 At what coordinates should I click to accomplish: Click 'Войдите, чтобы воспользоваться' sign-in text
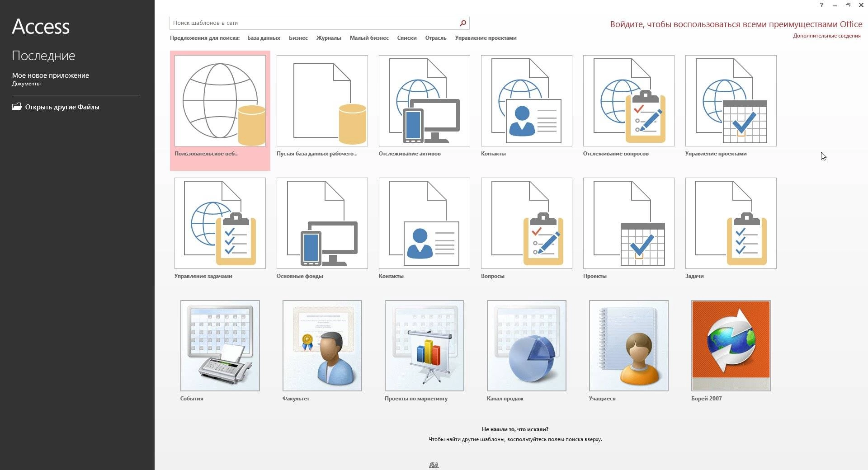[x=736, y=24]
